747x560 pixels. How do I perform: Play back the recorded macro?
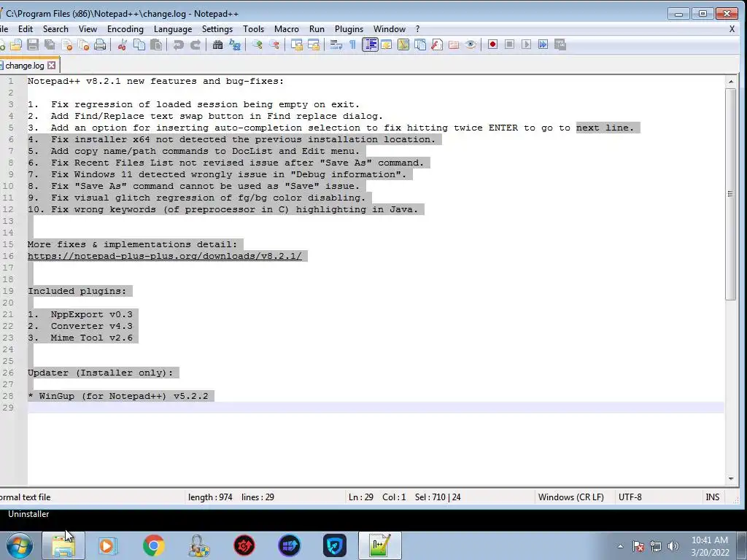tap(527, 44)
